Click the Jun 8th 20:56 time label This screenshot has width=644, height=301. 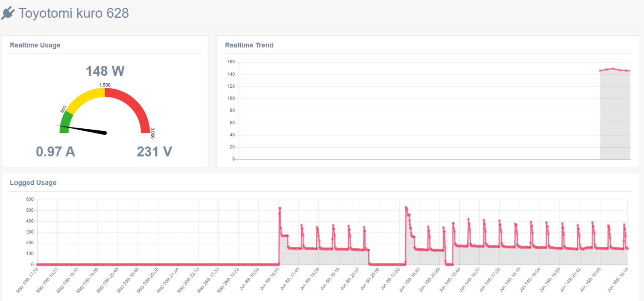tap(370, 279)
